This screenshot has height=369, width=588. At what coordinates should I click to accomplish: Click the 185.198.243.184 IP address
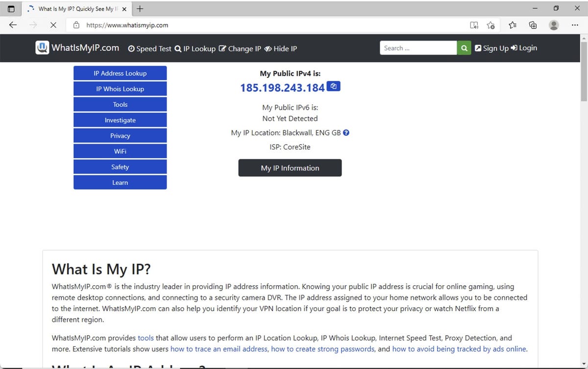(x=282, y=88)
